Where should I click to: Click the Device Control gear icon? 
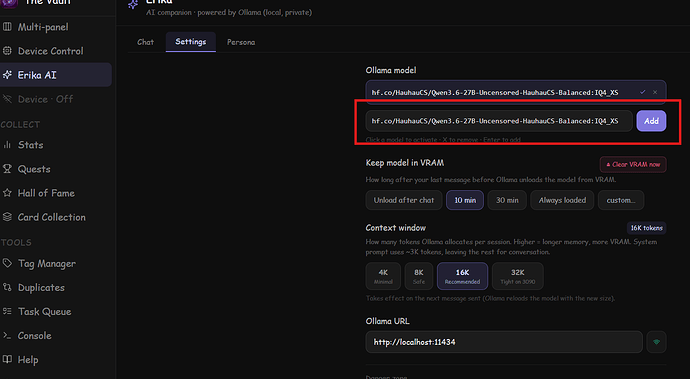(x=7, y=51)
